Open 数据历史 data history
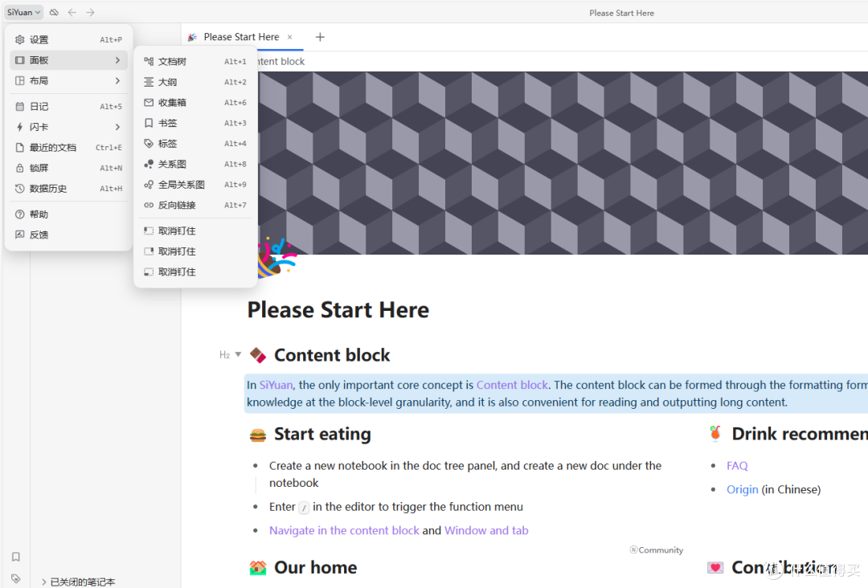 pos(68,188)
